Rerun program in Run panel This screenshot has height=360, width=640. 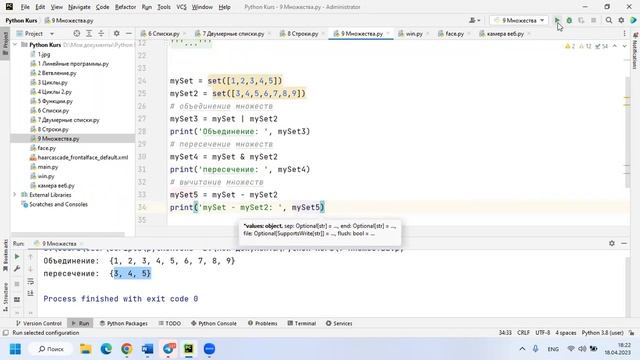[17, 256]
